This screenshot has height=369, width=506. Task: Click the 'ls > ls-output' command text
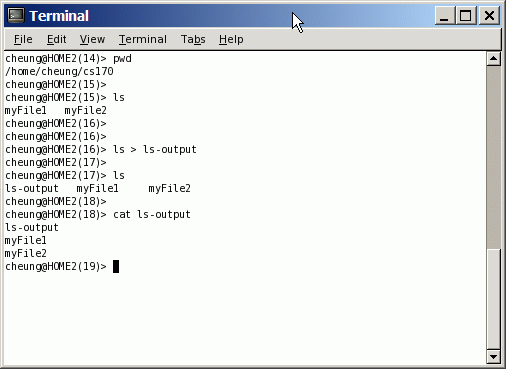(x=155, y=149)
